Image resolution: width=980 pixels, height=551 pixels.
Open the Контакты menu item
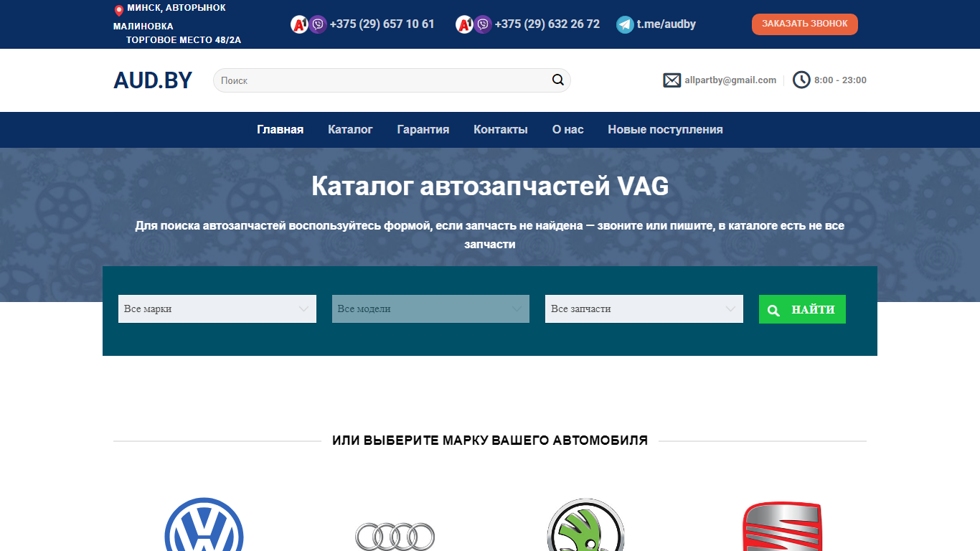pyautogui.click(x=501, y=130)
